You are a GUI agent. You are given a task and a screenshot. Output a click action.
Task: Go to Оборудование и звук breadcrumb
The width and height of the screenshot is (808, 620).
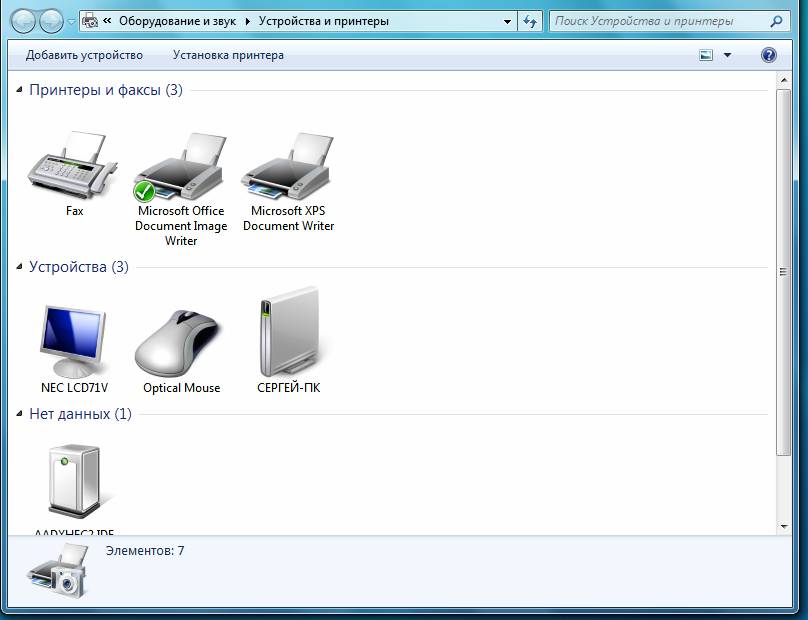pos(177,20)
